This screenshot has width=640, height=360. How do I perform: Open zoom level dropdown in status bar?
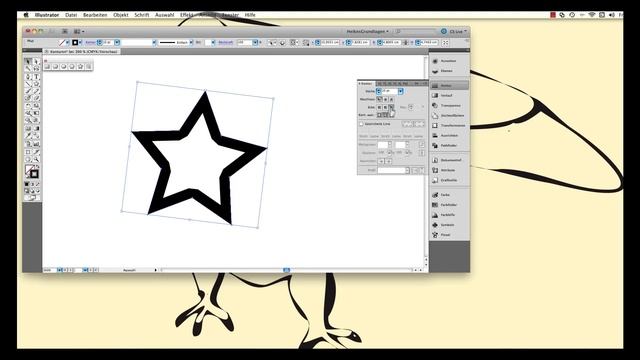[60, 270]
